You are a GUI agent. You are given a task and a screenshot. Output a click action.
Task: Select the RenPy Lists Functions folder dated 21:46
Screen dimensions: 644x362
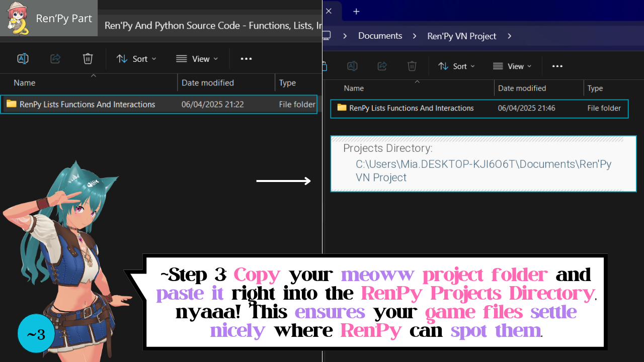point(479,108)
